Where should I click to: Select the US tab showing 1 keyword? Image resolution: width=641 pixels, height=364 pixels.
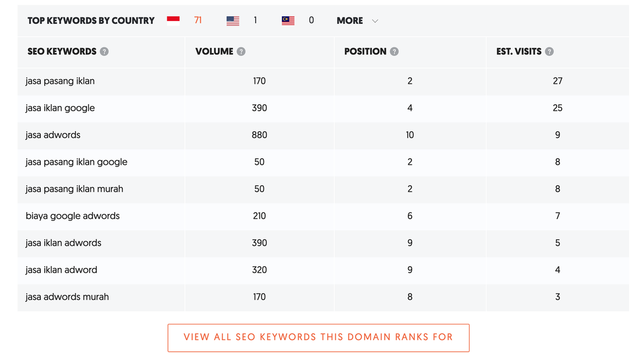tap(255, 20)
